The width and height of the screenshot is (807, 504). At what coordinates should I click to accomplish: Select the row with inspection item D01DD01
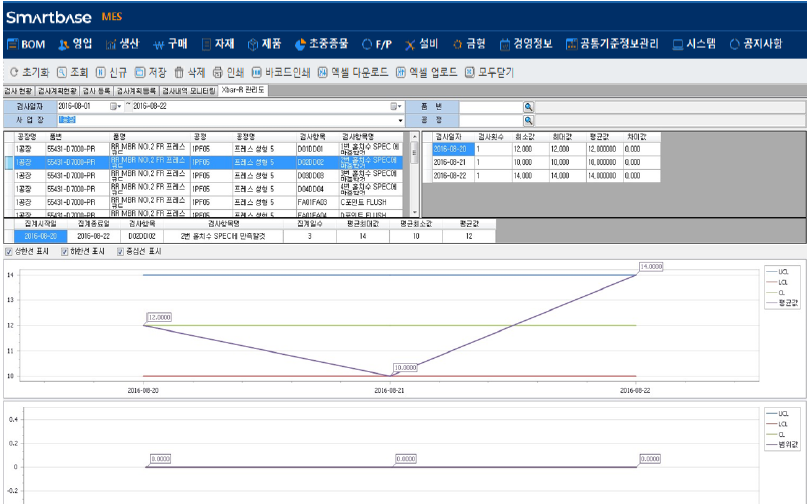click(203, 149)
